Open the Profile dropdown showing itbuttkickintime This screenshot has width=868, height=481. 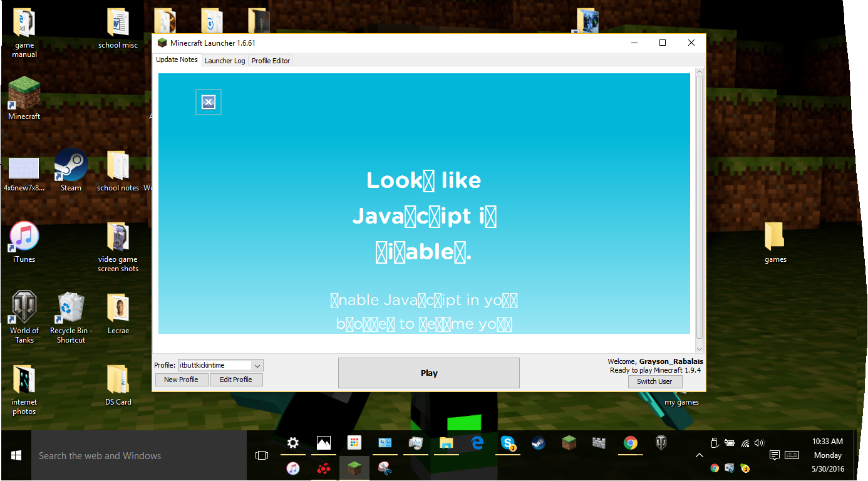pyautogui.click(x=220, y=365)
